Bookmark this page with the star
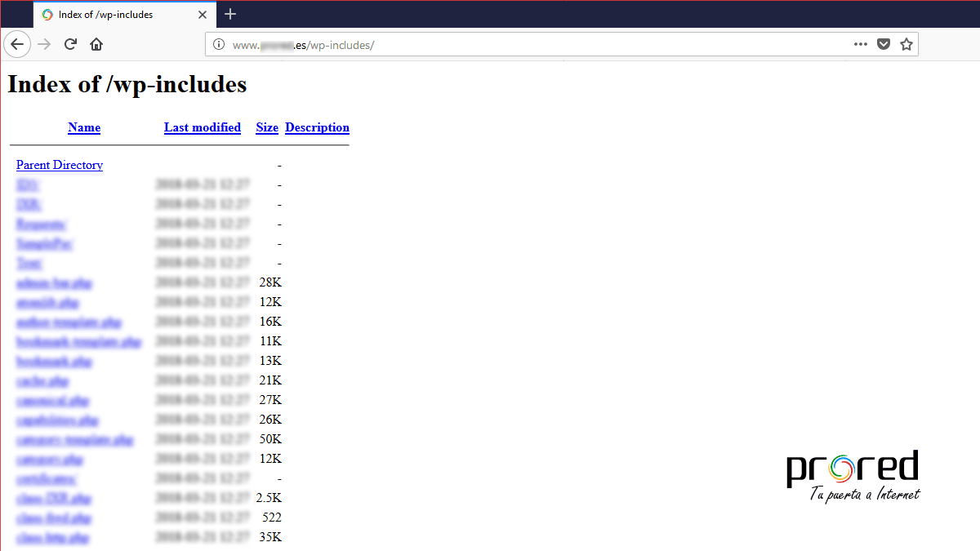The image size is (980, 551). 906,44
